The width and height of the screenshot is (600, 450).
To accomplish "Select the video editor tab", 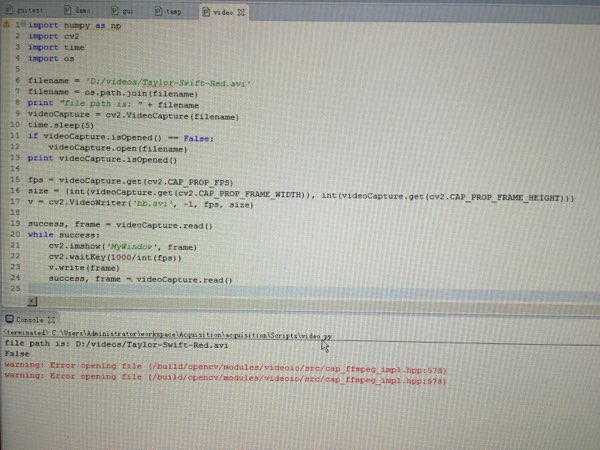I will (x=223, y=12).
